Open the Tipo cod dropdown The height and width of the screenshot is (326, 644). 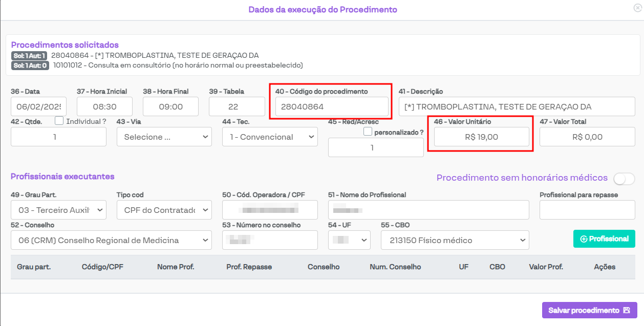tap(164, 210)
